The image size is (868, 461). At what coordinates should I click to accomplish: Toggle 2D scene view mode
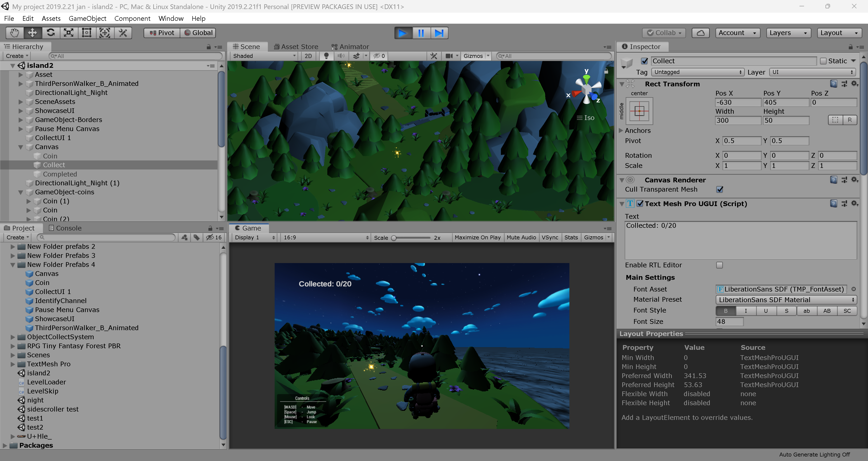[x=308, y=56]
